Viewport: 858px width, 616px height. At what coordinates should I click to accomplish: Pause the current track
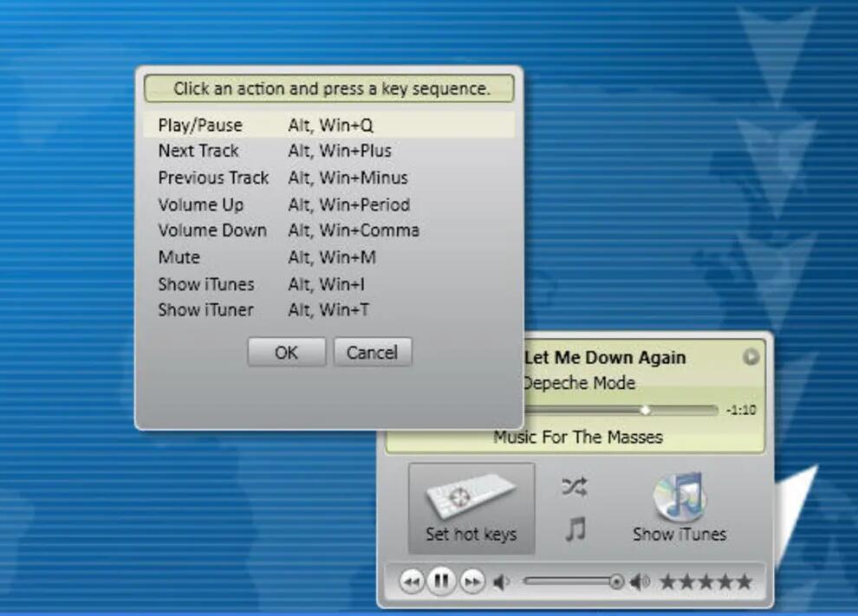(441, 581)
